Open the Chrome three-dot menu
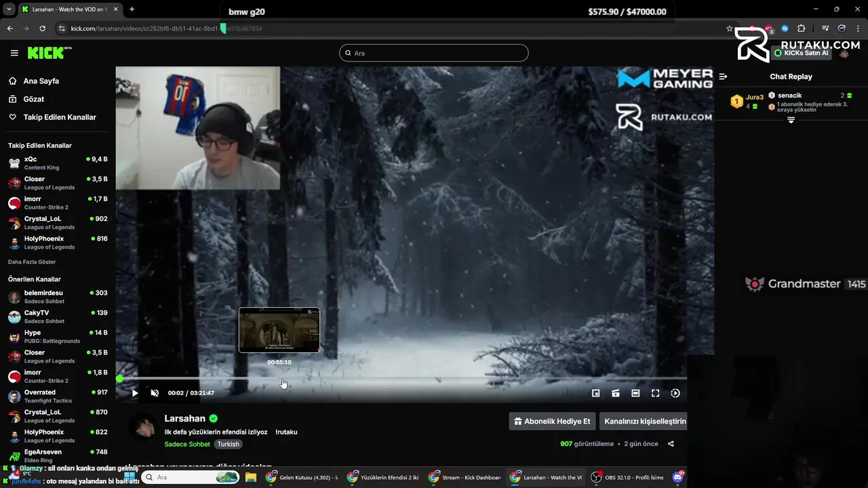This screenshot has width=868, height=488. [x=858, y=28]
